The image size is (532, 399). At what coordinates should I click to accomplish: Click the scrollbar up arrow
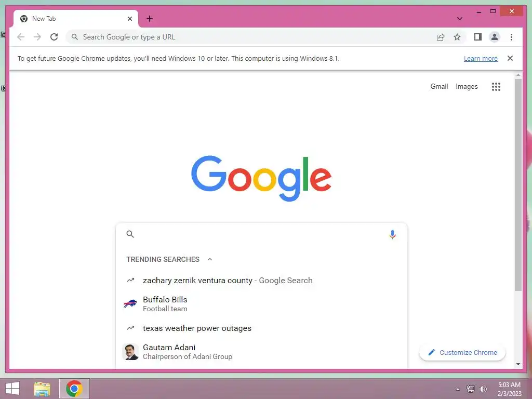518,75
